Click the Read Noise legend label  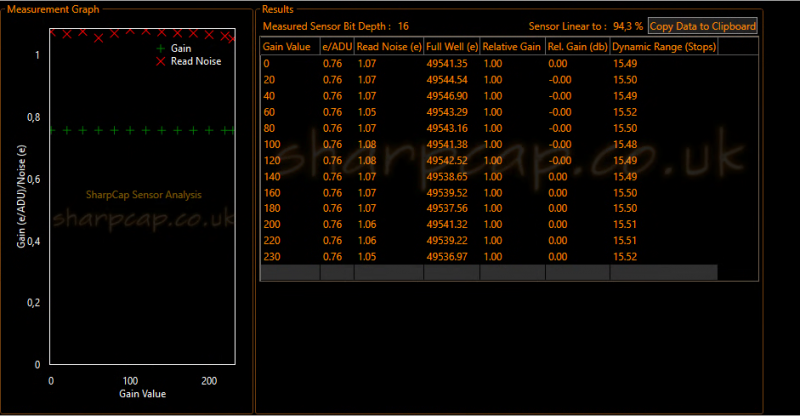(x=196, y=61)
